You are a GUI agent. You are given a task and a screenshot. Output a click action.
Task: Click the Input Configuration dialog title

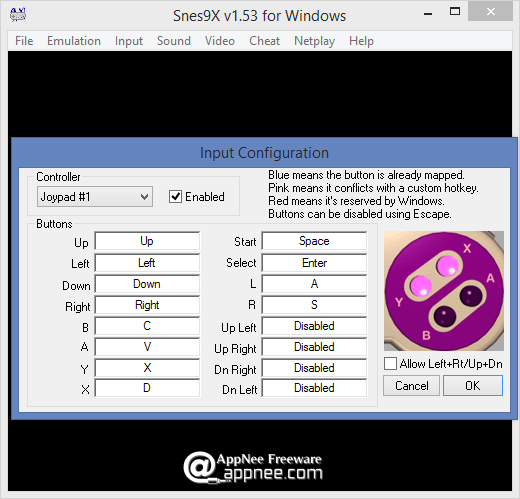click(264, 153)
